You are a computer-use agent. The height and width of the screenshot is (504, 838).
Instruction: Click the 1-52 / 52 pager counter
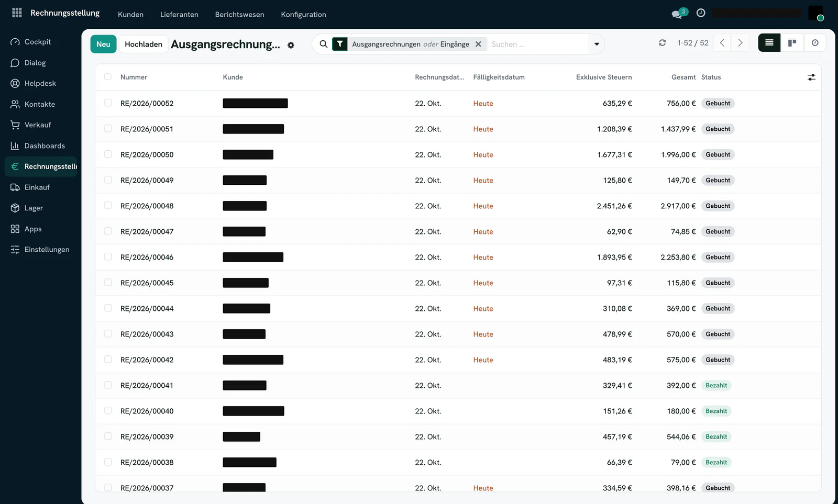[692, 43]
